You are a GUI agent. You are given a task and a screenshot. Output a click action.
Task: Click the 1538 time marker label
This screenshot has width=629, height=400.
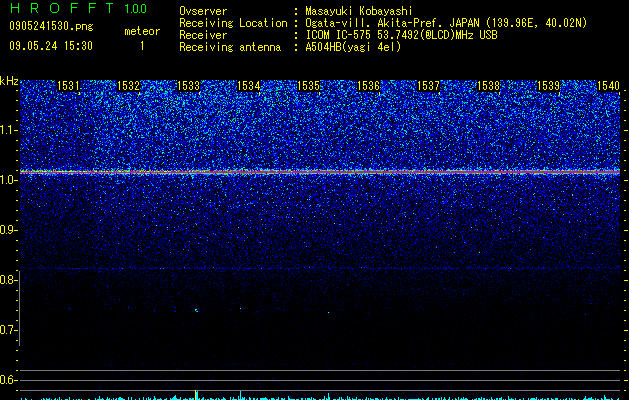(489, 86)
